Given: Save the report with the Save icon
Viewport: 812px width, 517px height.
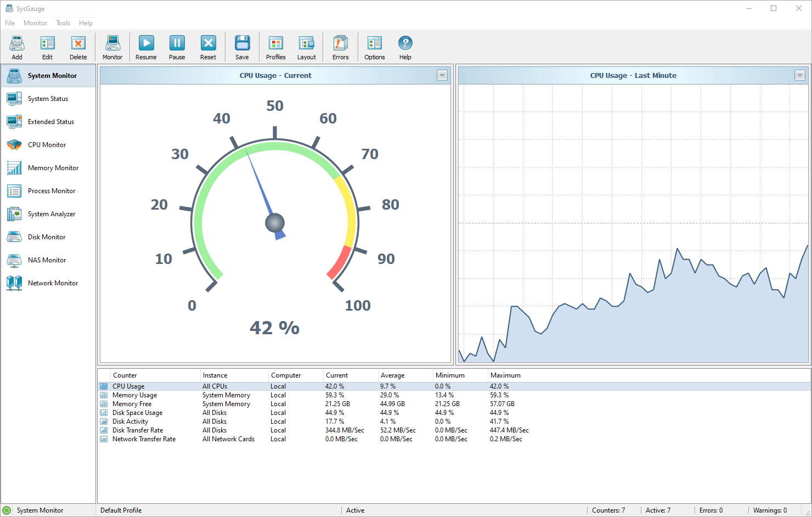Looking at the screenshot, I should pos(242,47).
